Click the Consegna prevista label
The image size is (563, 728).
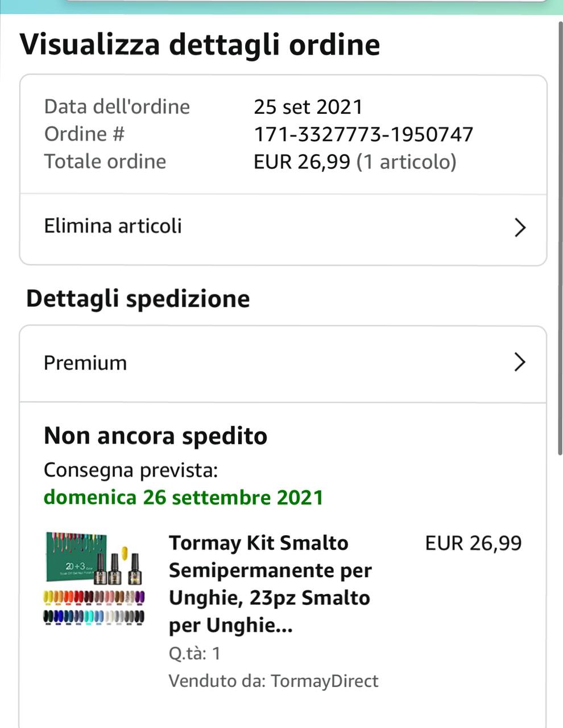(131, 470)
